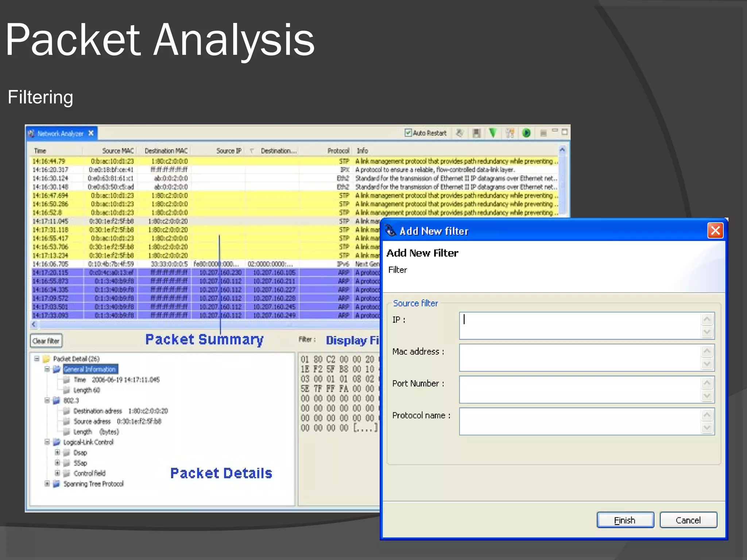Click Protocol name field scroll up arrow
Viewport: 747px width, 560px height.
click(x=707, y=415)
